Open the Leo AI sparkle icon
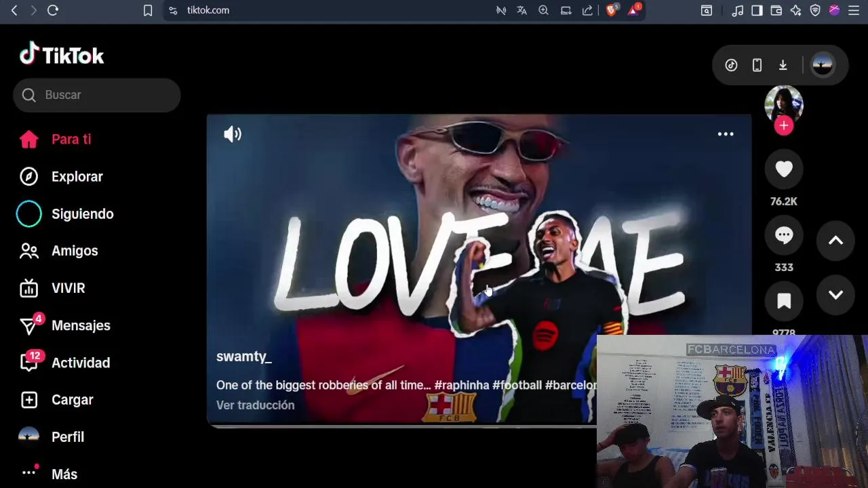The image size is (868, 488). pyautogui.click(x=796, y=10)
